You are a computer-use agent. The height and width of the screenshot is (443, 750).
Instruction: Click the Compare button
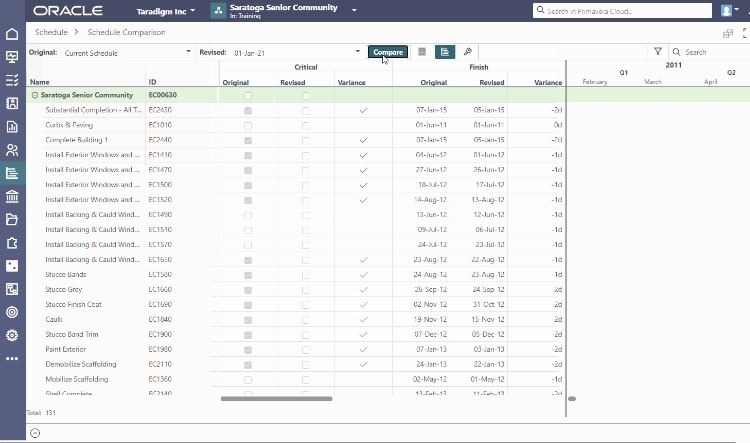click(x=388, y=52)
